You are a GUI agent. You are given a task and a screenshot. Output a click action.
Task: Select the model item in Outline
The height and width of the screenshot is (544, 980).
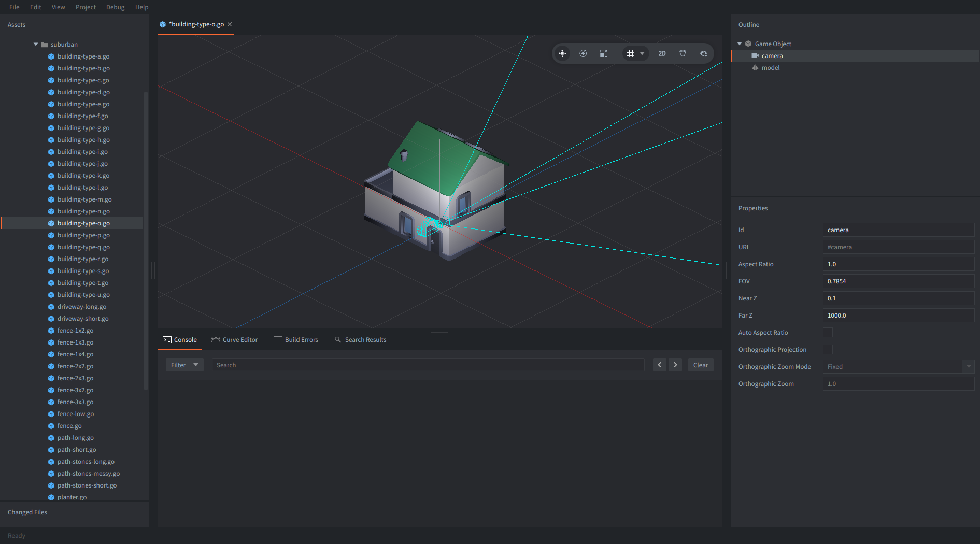pyautogui.click(x=770, y=68)
